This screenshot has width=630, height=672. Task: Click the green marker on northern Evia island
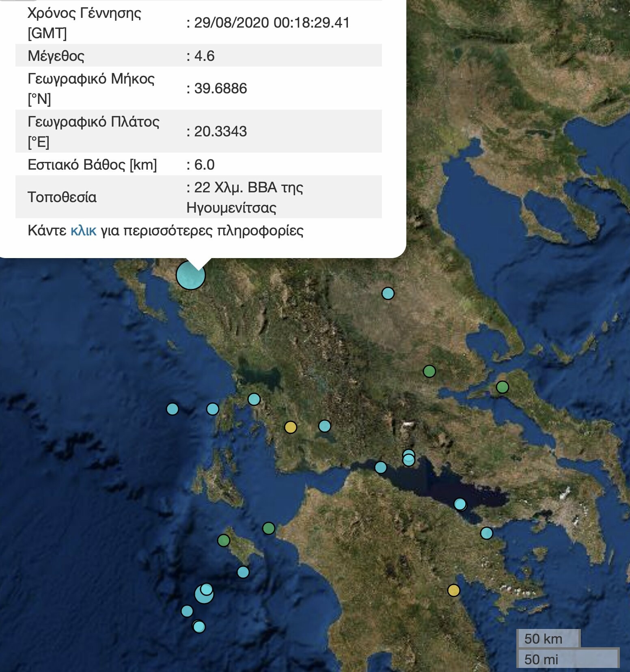click(503, 387)
